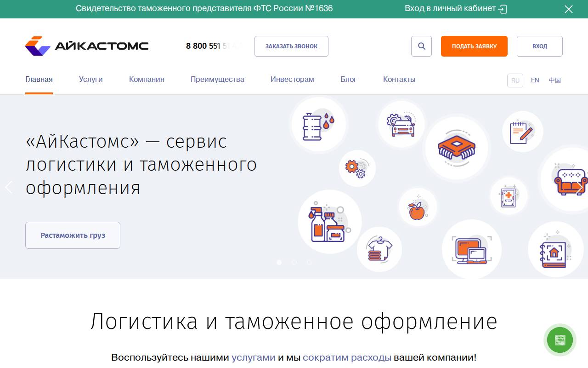Select the second carousel dot

coord(294,262)
